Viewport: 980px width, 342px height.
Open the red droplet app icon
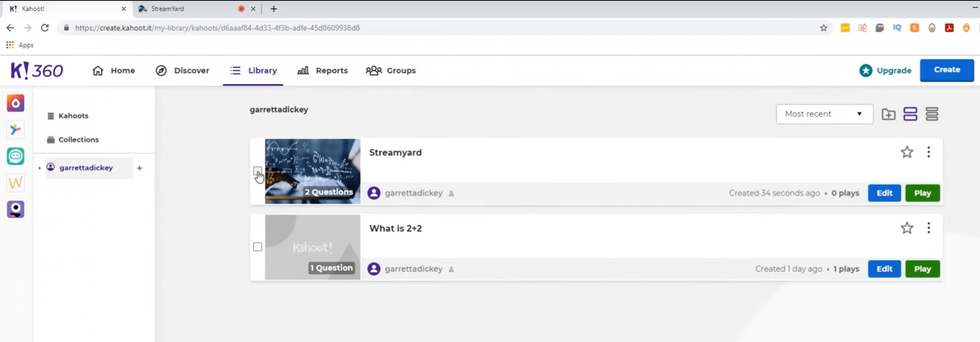(x=16, y=103)
